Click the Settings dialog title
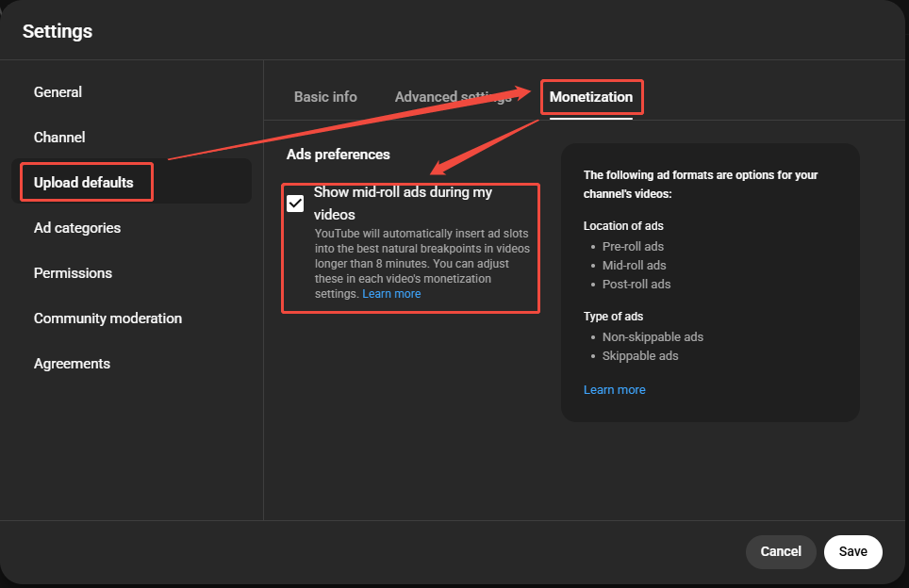 click(x=57, y=30)
